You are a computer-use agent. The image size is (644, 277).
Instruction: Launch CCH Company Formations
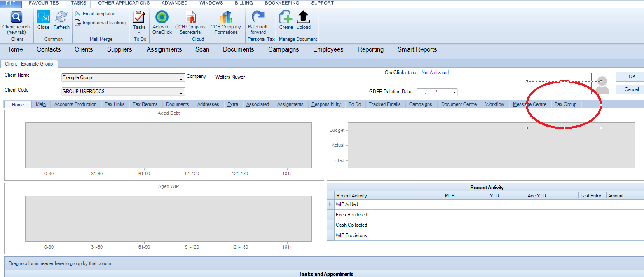tap(226, 23)
